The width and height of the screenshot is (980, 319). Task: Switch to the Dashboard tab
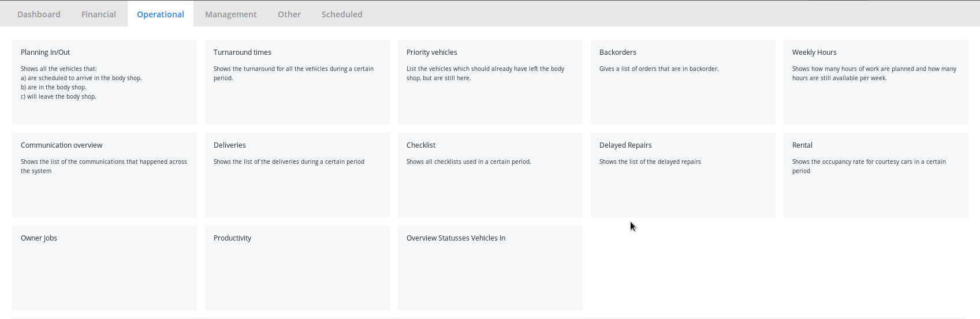tap(39, 14)
